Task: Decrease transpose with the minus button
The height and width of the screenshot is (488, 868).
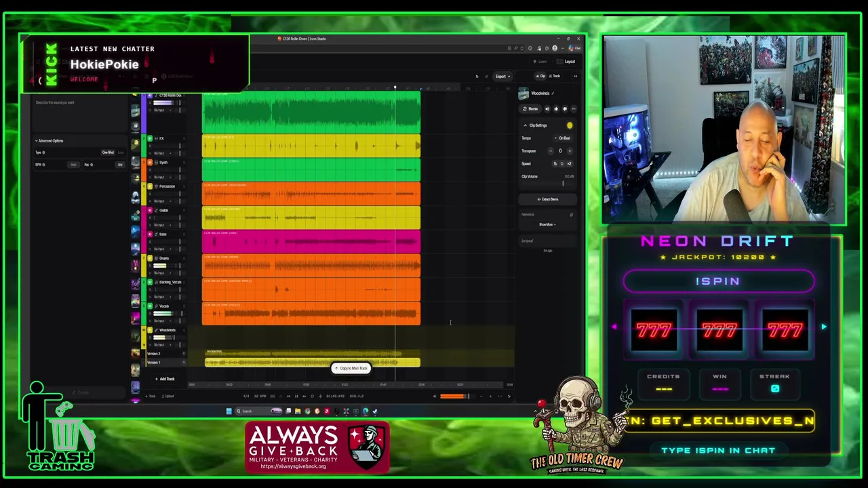Action: click(x=551, y=150)
